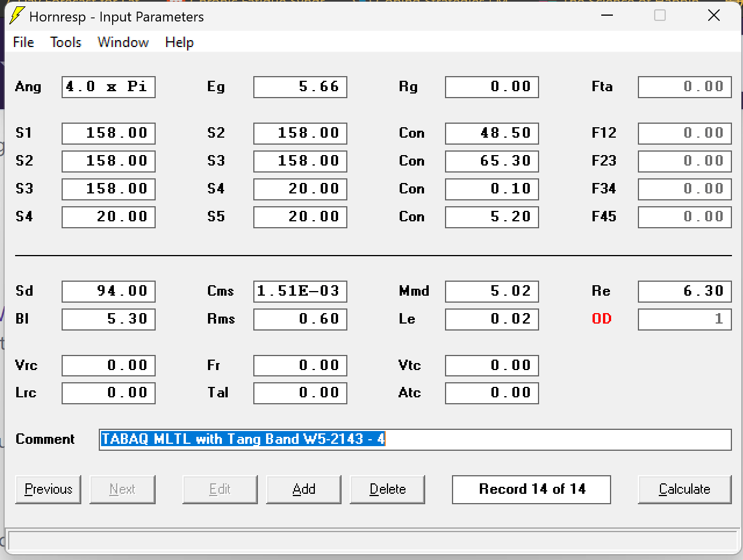
Task: Click the Record 14 of 14 indicator
Action: 532,489
